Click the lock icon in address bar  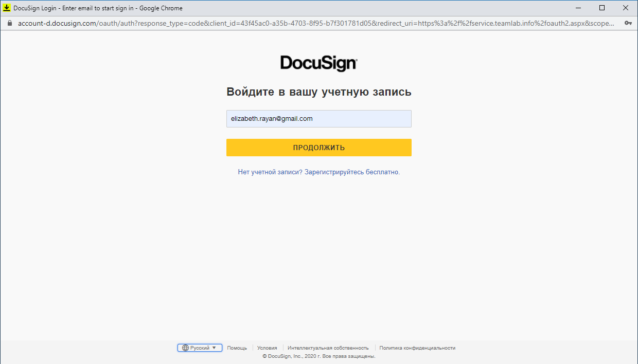[x=9, y=24]
